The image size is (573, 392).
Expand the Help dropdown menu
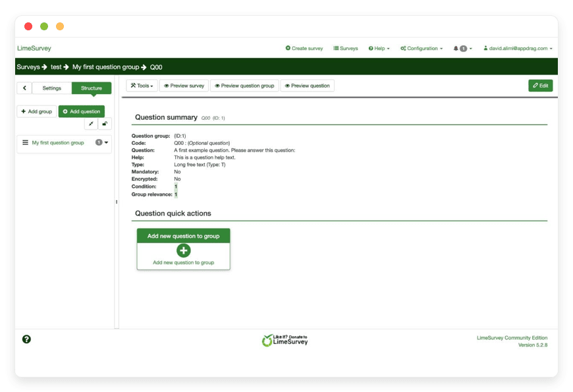point(379,48)
